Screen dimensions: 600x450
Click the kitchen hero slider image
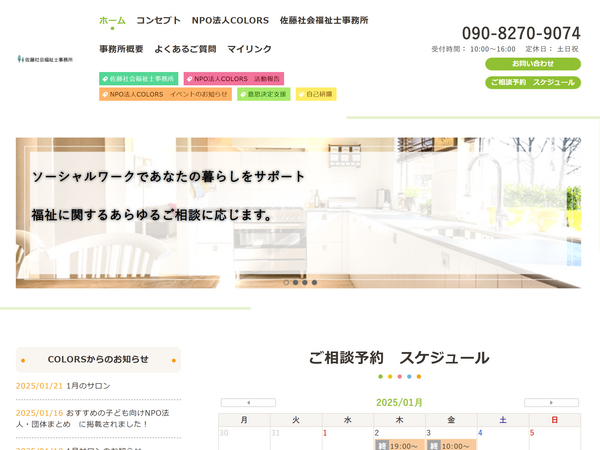coord(298,213)
